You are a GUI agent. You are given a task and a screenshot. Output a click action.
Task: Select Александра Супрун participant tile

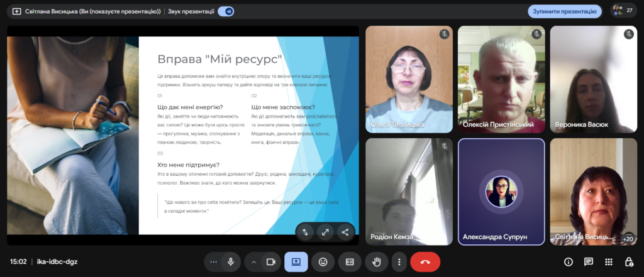click(501, 192)
